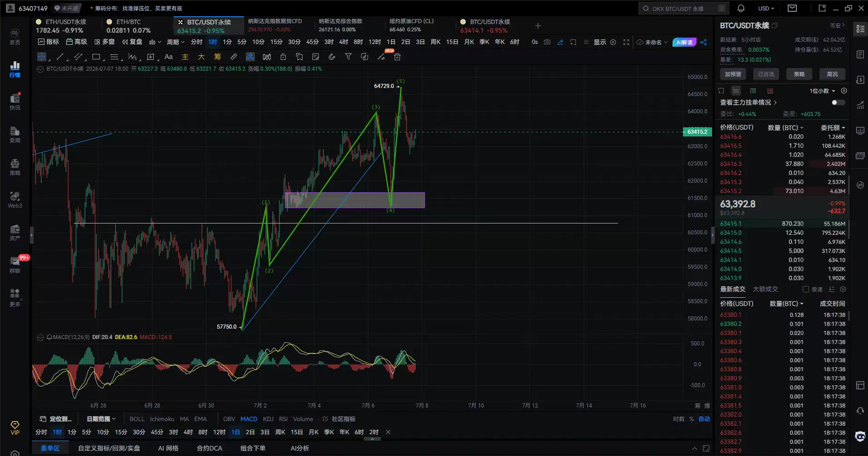Click the OKX BTC/USDT search field
Viewport: 868px width, 456px height.
tap(684, 8)
